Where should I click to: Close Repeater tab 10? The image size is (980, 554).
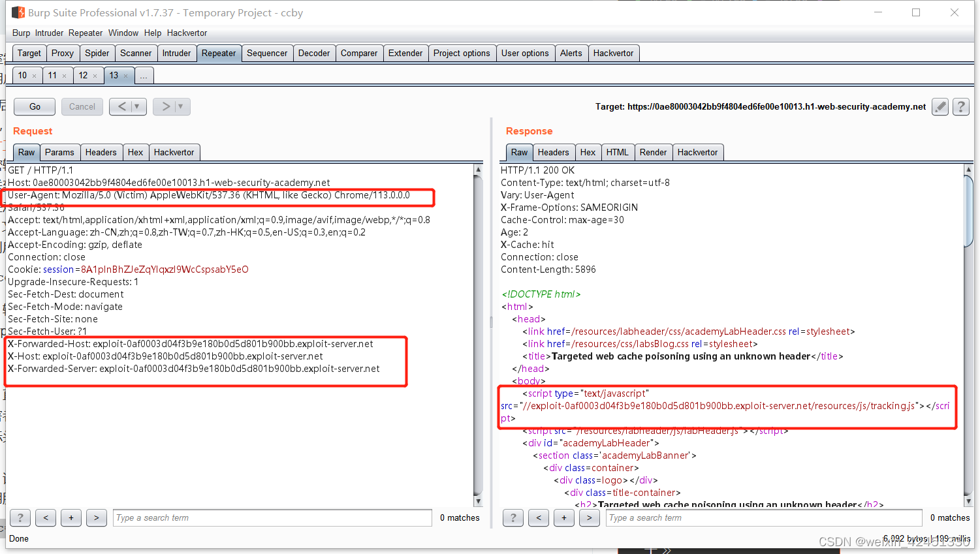(35, 76)
